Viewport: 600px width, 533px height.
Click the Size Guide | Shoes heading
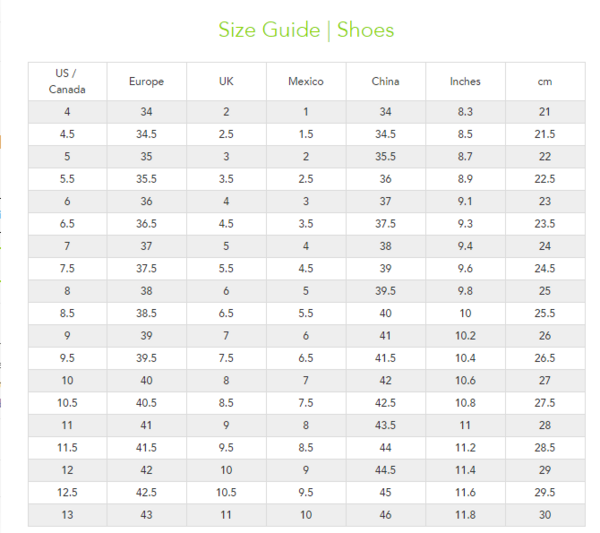(x=306, y=30)
